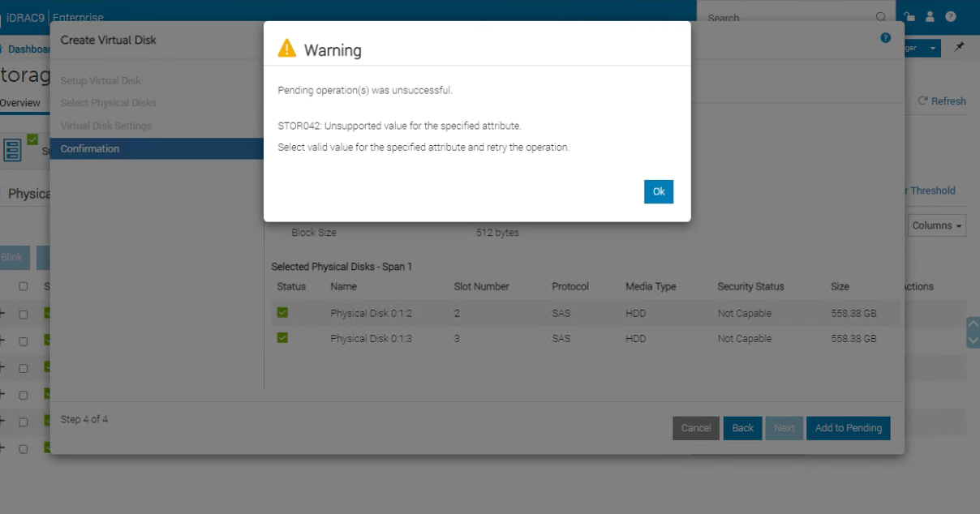Image resolution: width=980 pixels, height=514 pixels.
Task: Expand the first disk row plus sign
Action: tap(2, 315)
